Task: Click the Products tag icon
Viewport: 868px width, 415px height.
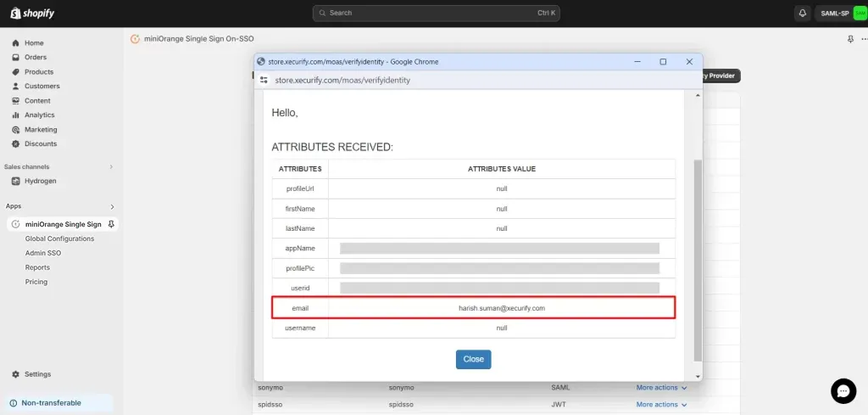Action: point(15,72)
